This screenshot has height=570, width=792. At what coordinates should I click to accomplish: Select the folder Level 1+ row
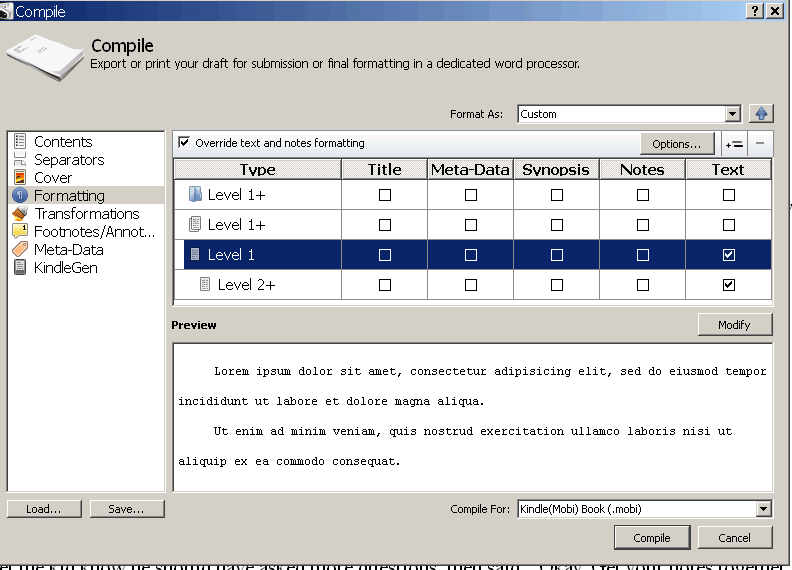pos(236,195)
